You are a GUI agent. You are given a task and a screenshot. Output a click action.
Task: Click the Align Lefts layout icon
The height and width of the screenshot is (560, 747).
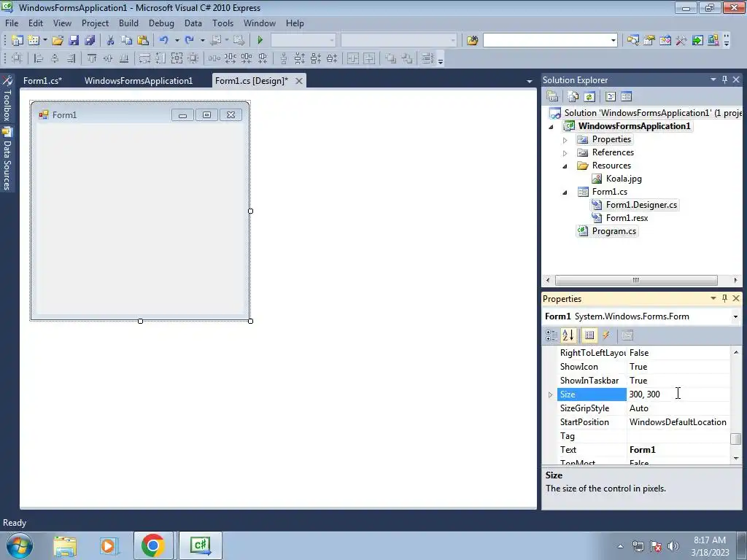[x=39, y=58]
